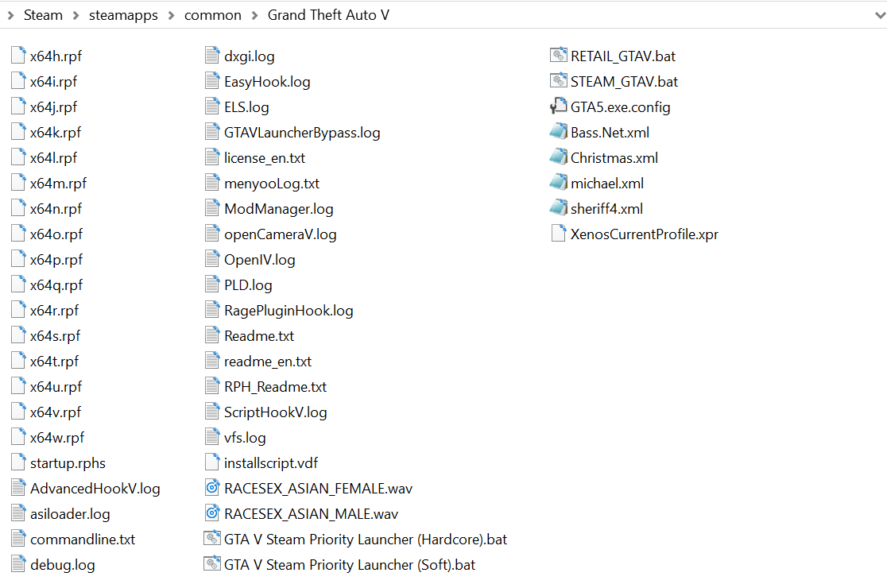Click file name menyooLog.txt
Viewport: 887px width, 588px height.
click(x=272, y=184)
